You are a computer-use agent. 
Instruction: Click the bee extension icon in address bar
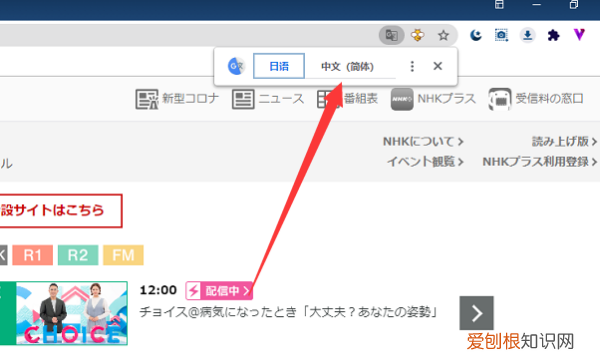click(x=417, y=36)
